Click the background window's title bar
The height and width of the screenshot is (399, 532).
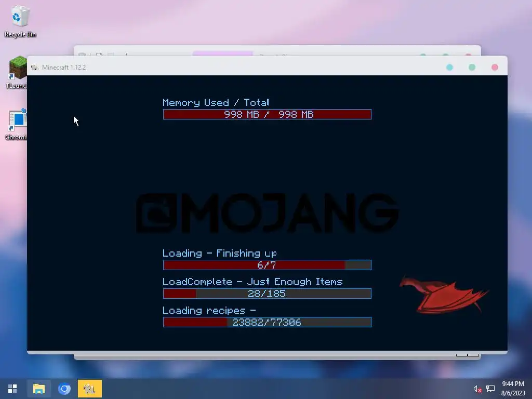[x=277, y=50]
